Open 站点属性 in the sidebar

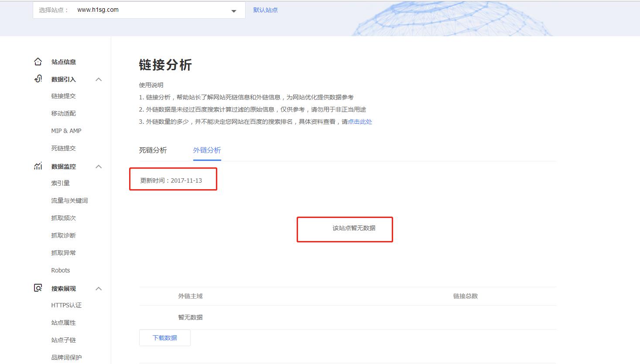tap(63, 323)
